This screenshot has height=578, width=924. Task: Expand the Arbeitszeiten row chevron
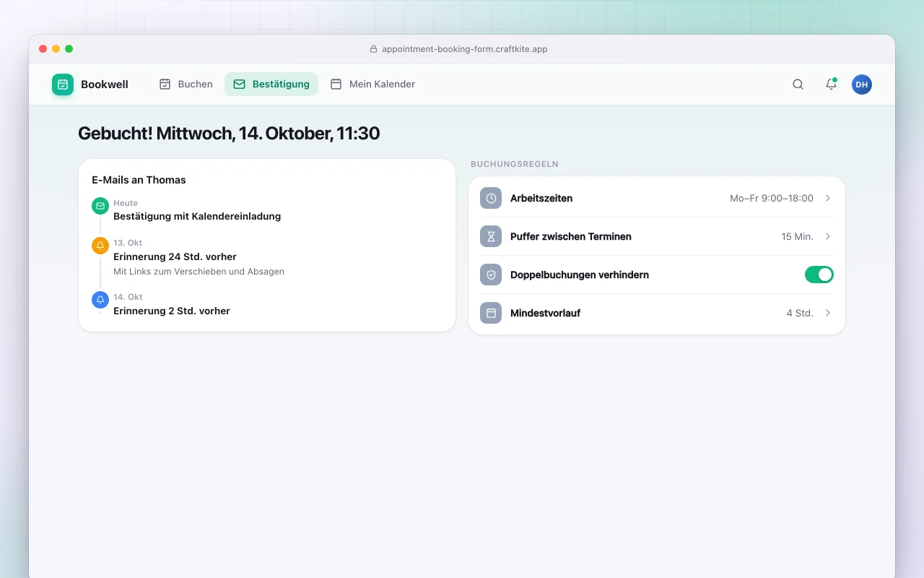(x=828, y=198)
